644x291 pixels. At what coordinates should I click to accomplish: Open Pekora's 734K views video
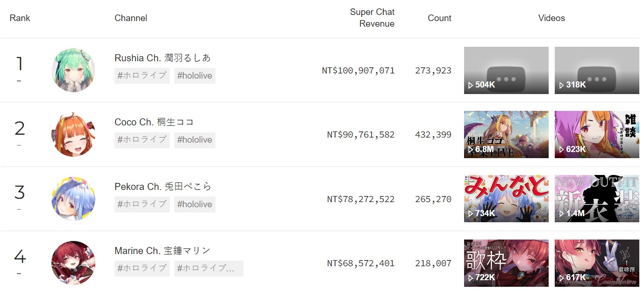pos(506,199)
